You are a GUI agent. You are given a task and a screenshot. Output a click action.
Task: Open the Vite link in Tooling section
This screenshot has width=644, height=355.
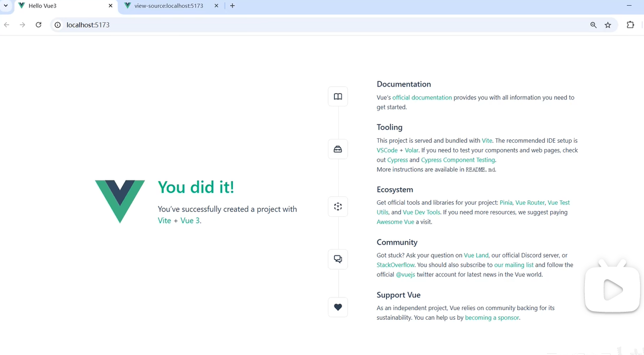(x=487, y=141)
